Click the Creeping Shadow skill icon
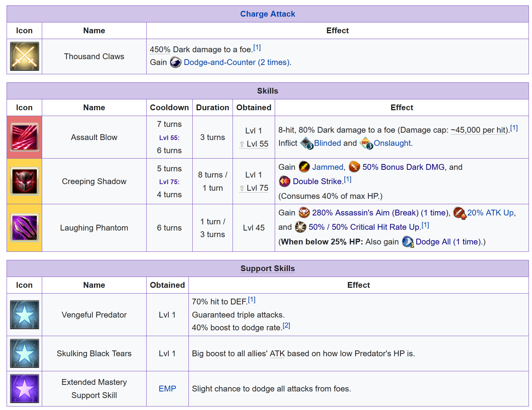 [x=24, y=181]
